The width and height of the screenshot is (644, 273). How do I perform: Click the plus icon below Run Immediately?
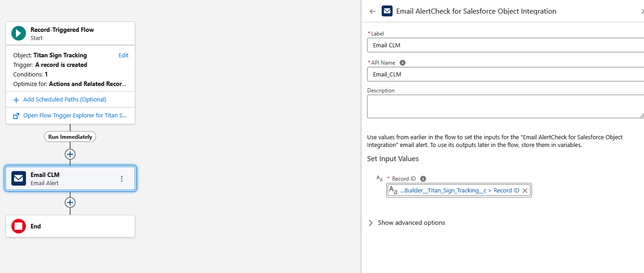[x=70, y=154]
